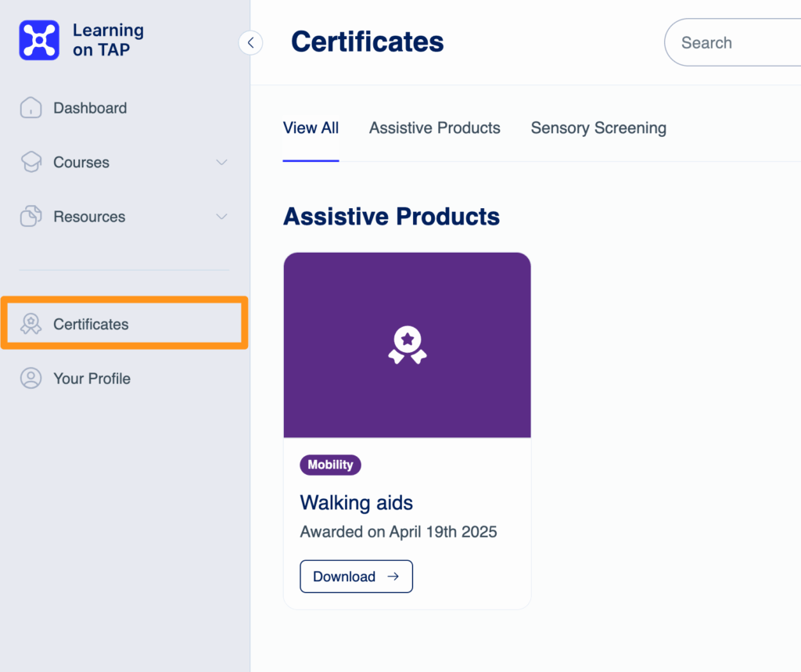The width and height of the screenshot is (801, 672).
Task: Navigate to Certificates in the sidebar
Action: (x=90, y=323)
